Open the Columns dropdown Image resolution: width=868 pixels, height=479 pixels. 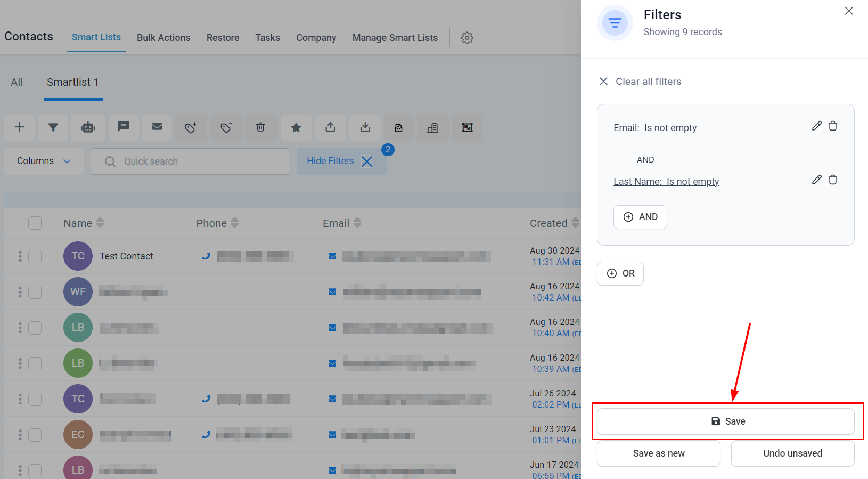click(x=44, y=161)
